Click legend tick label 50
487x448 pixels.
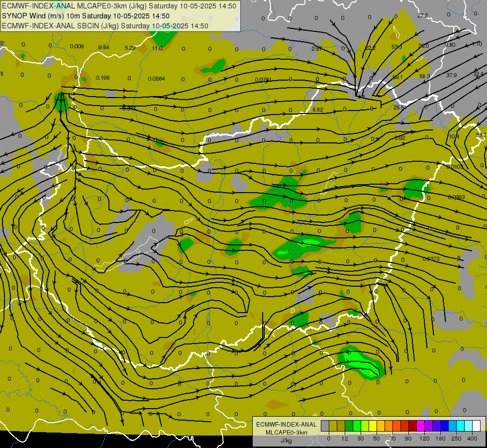377,439
